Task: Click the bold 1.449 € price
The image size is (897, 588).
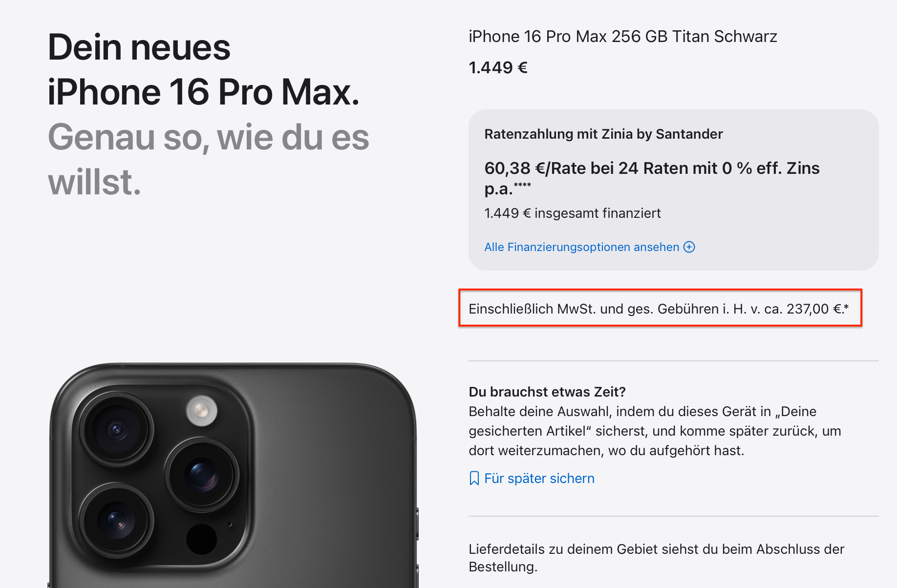Action: [x=498, y=67]
